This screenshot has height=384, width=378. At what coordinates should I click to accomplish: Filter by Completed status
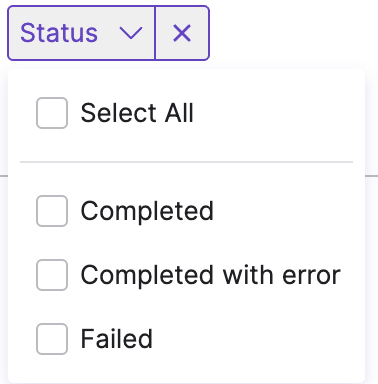pos(52,211)
